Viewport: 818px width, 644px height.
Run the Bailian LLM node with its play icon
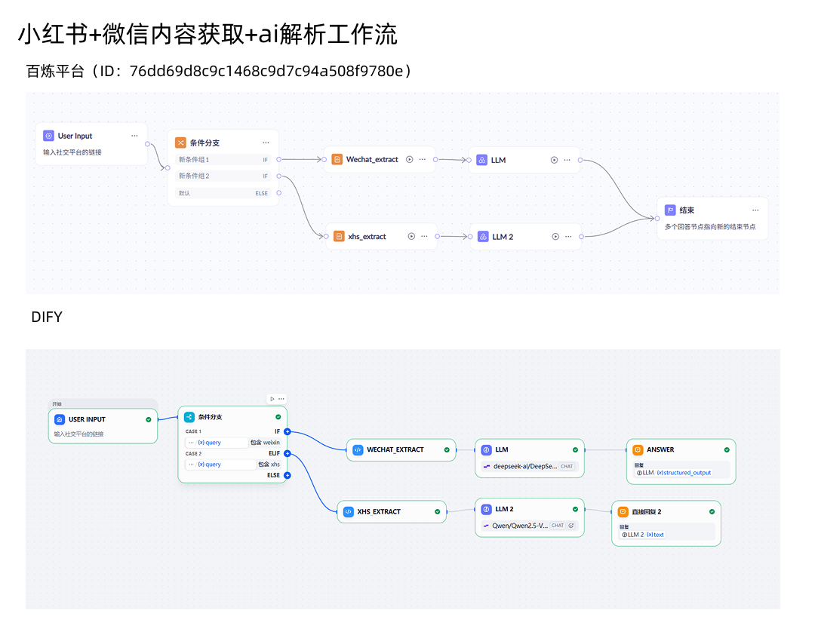[x=555, y=160]
